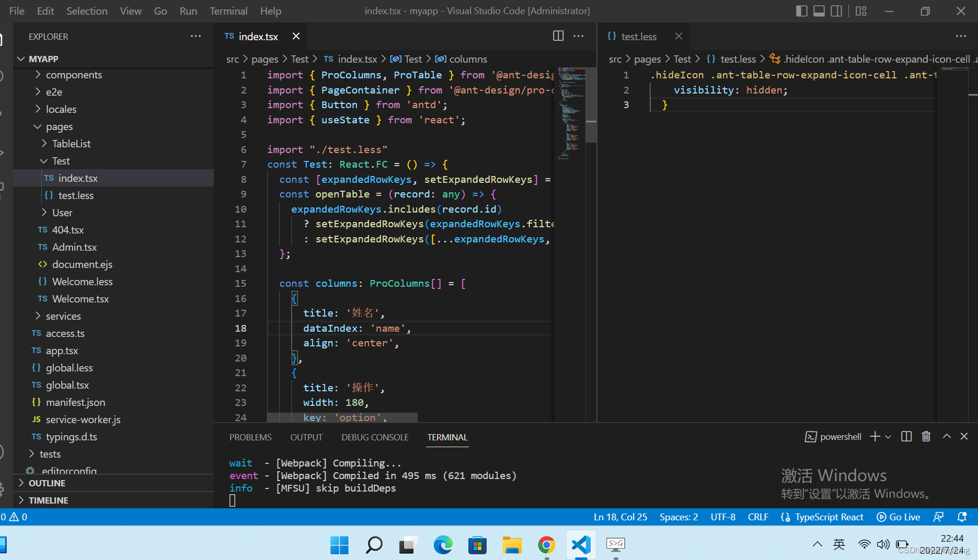Image resolution: width=978 pixels, height=560 pixels.
Task: Open Explorer views and more actions menu
Action: pyautogui.click(x=195, y=36)
